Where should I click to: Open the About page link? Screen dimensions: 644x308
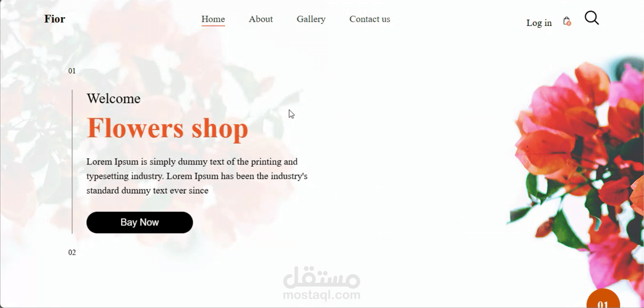261,19
